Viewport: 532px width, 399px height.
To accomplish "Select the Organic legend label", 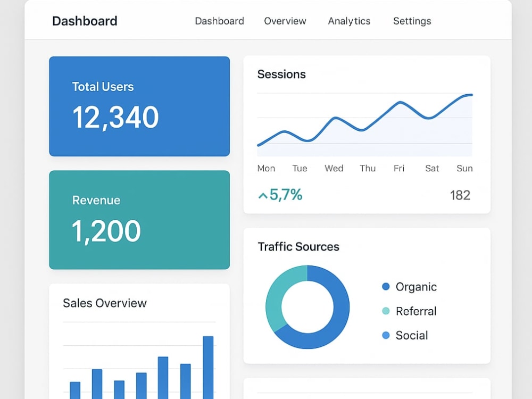I will tap(417, 287).
